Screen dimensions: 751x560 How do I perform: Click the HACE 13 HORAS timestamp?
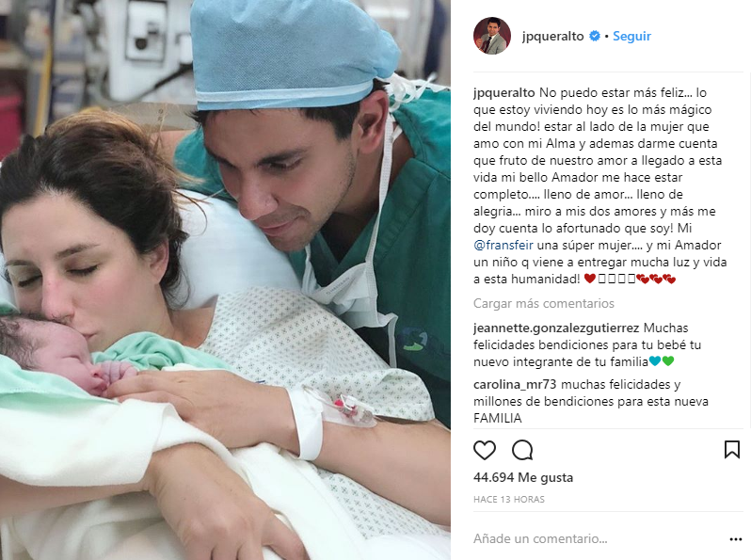click(x=508, y=499)
